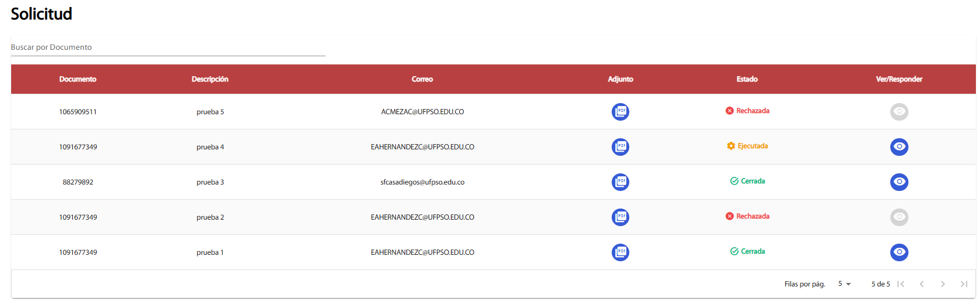This screenshot has height=304, width=980.
Task: Open PDF attachment for prueba 2
Action: click(620, 217)
